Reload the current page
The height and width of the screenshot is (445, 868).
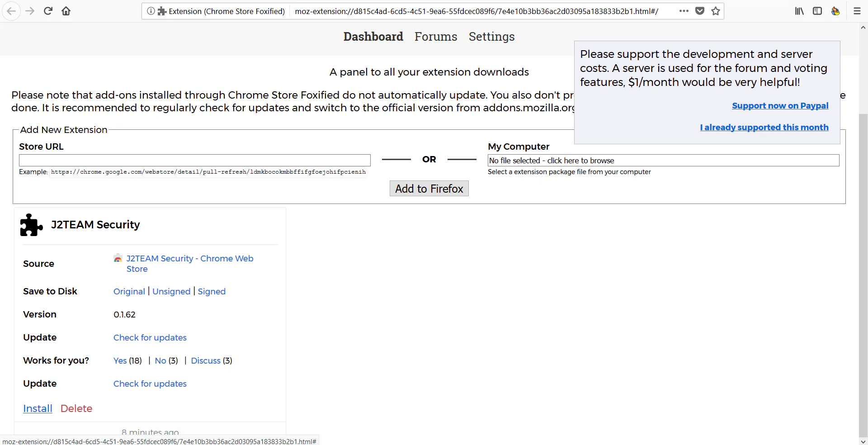pos(48,11)
